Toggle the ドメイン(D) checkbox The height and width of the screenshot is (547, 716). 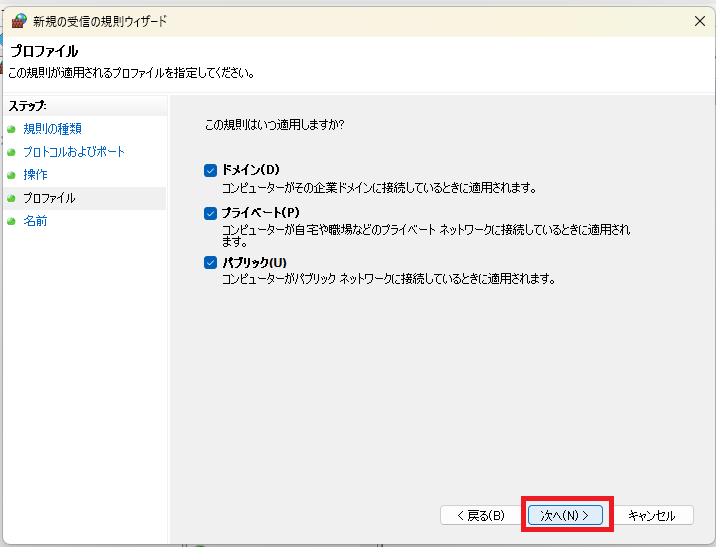coord(210,170)
